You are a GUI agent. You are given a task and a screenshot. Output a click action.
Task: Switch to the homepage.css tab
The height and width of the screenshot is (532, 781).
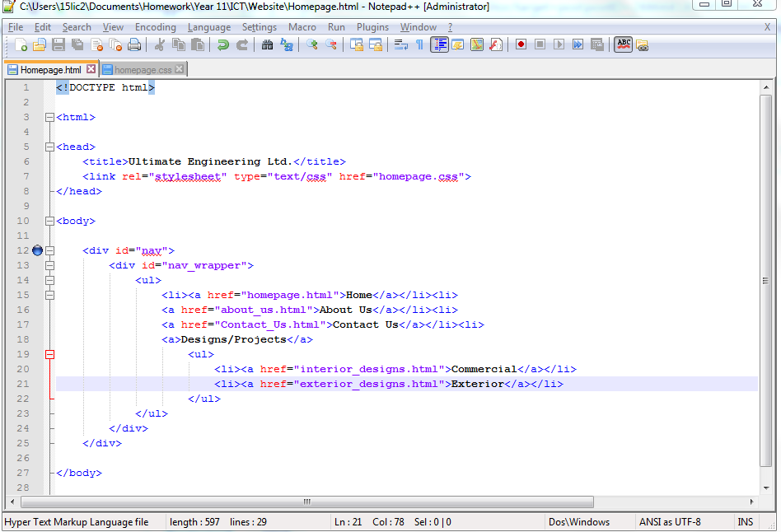(140, 69)
